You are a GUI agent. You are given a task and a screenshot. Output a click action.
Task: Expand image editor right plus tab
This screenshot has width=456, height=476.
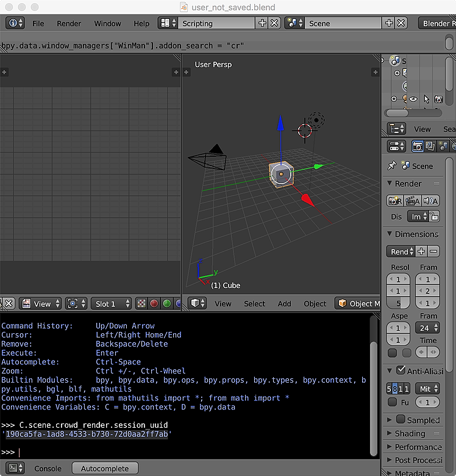pyautogui.click(x=176, y=72)
